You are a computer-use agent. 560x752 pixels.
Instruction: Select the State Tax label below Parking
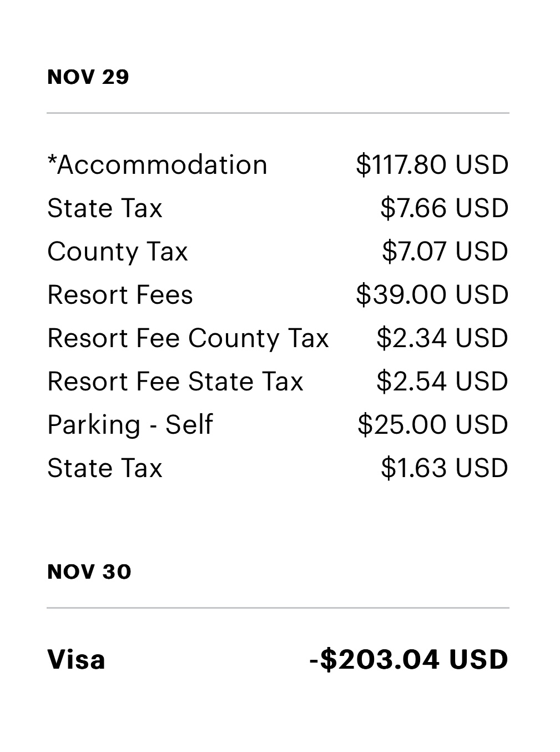click(x=104, y=468)
